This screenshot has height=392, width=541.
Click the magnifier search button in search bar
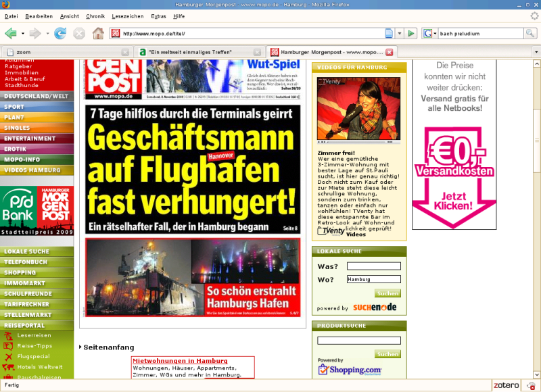tap(530, 33)
